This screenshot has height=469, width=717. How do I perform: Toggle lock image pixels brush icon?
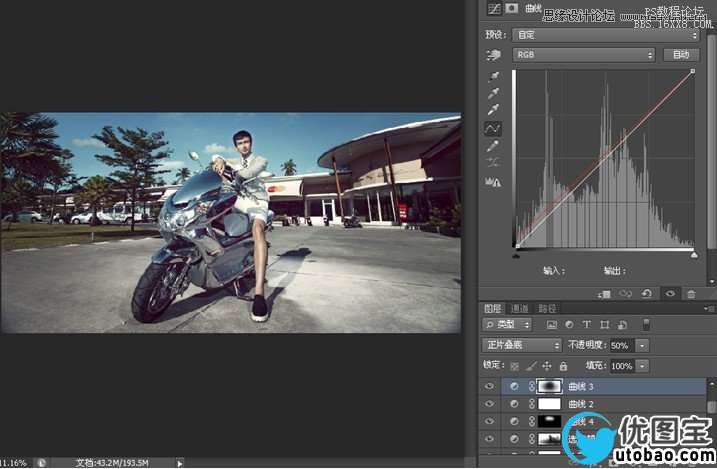click(x=531, y=366)
